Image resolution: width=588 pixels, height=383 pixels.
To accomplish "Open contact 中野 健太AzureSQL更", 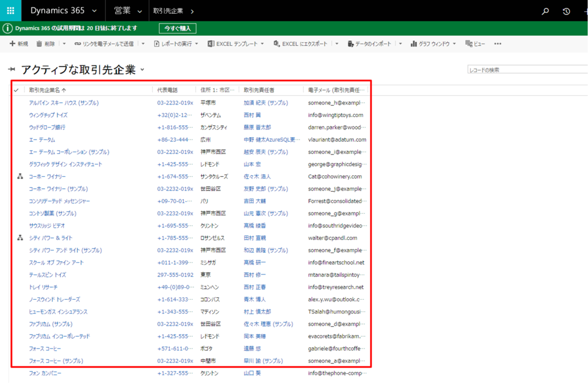I will tap(272, 140).
